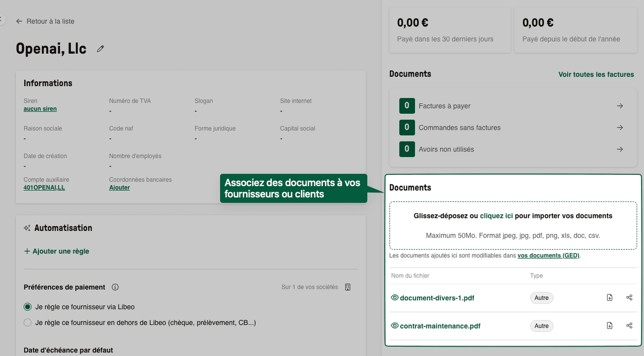Open Voir toutes les factures

(596, 74)
